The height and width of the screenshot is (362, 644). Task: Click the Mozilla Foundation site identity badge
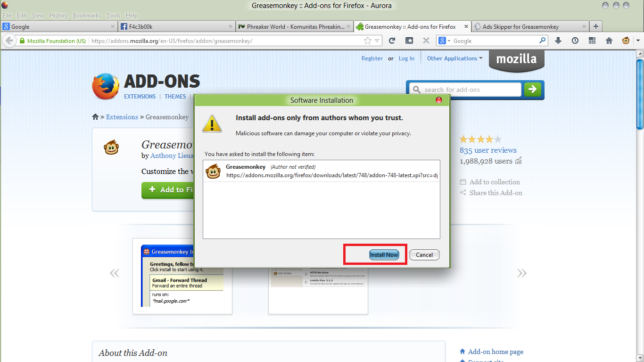(x=53, y=41)
